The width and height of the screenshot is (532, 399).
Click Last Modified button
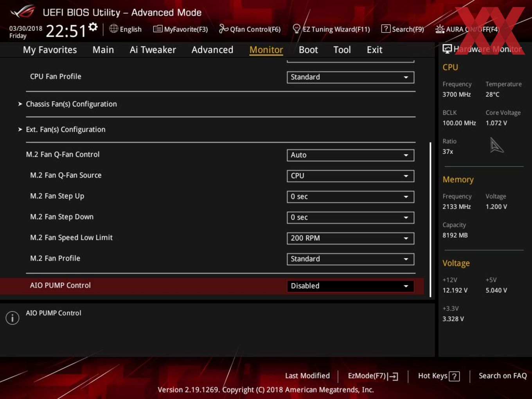(307, 376)
